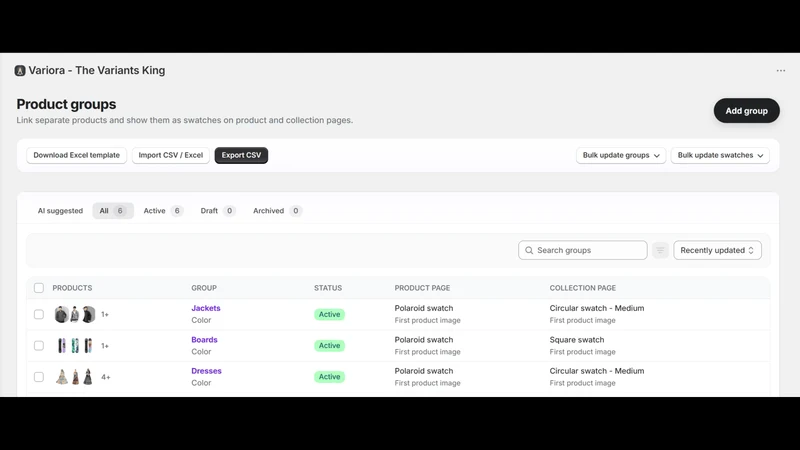Screen dimensions: 800x450
Task: Click 'Polaroid swatch' in Jackets row
Action: click(423, 308)
